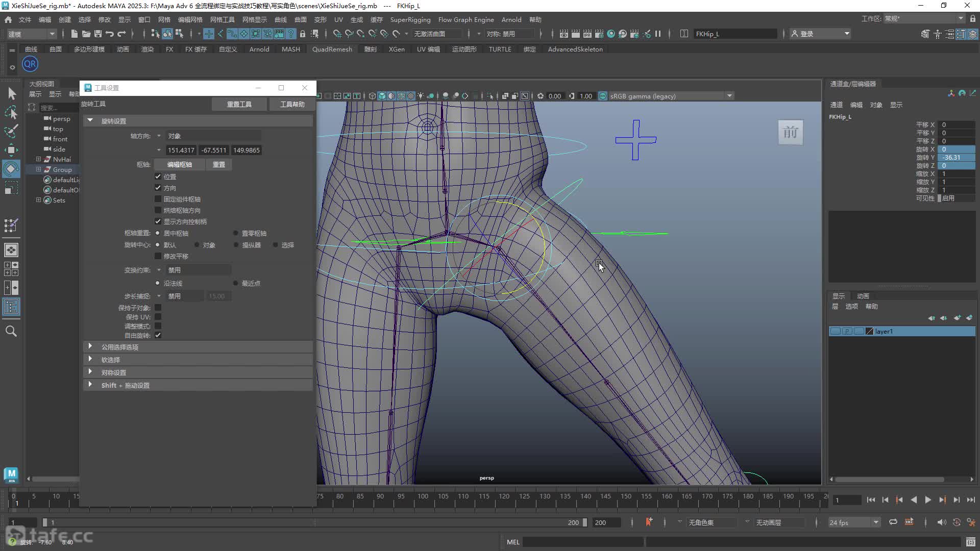Select the arrow Select tool in toolbox
The image size is (980, 551).
point(12,94)
